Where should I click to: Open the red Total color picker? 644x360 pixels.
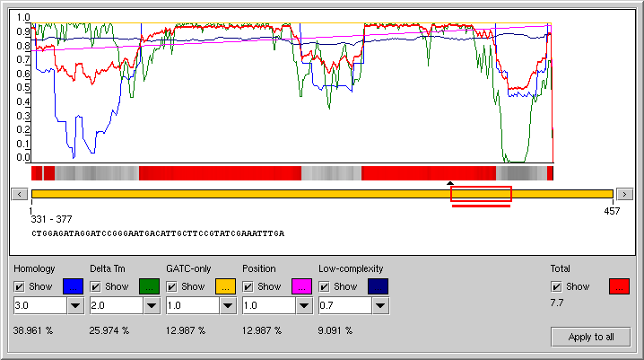[x=620, y=286]
